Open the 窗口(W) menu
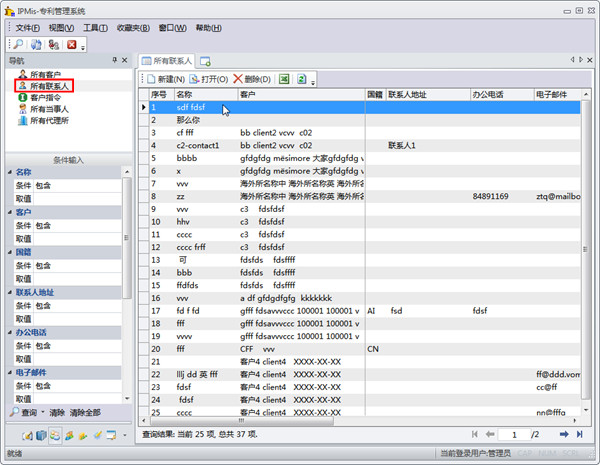The height and width of the screenshot is (465, 600). pyautogui.click(x=173, y=28)
